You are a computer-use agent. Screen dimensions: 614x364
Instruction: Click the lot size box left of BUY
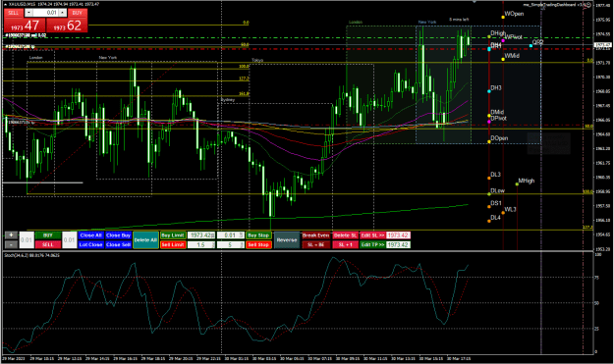[27, 240]
